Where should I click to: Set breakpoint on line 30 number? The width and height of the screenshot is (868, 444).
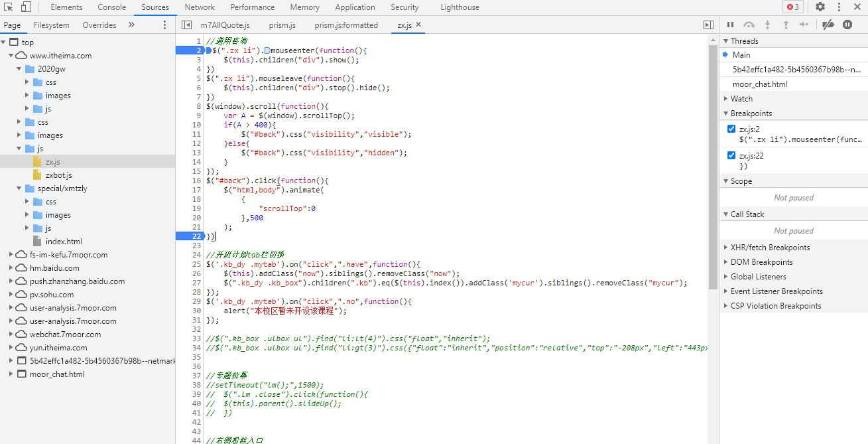197,311
